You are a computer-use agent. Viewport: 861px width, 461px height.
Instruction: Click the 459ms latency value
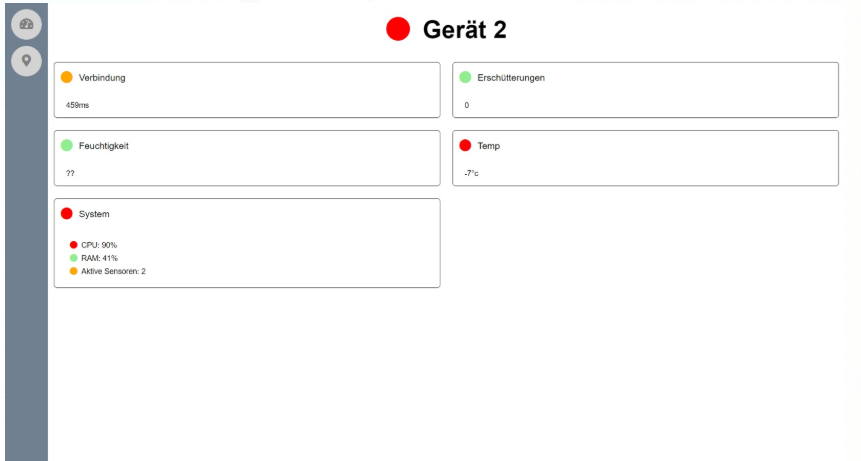(x=77, y=105)
